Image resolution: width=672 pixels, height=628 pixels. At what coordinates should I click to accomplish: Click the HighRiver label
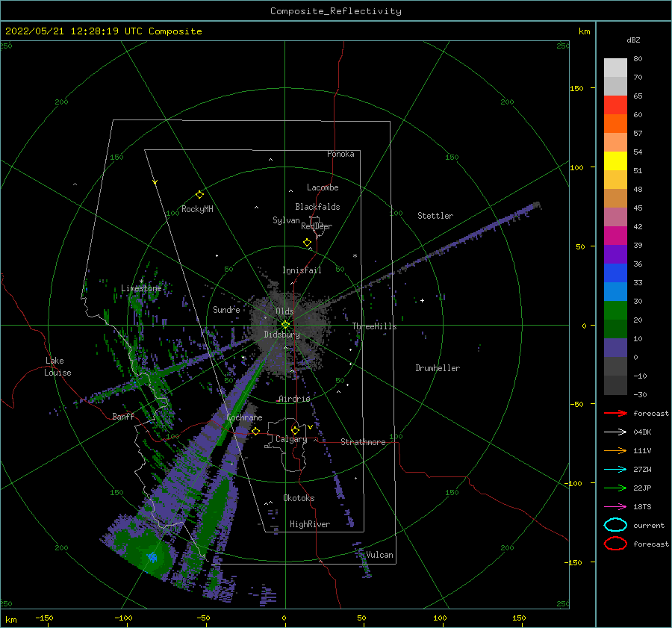310,524
